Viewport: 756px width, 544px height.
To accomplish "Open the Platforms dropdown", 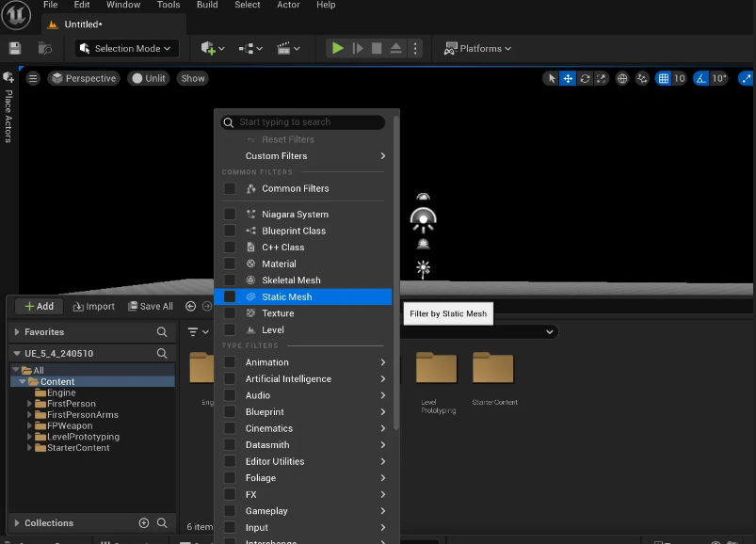I will (477, 48).
